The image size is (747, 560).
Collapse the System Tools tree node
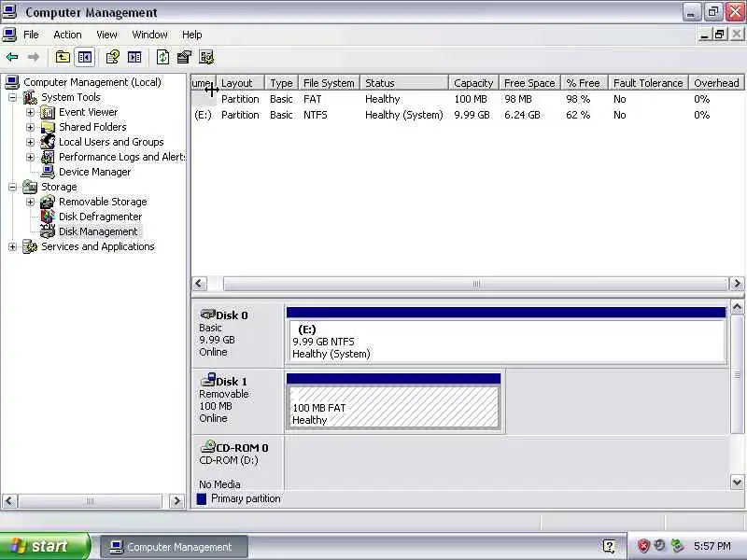coord(13,98)
